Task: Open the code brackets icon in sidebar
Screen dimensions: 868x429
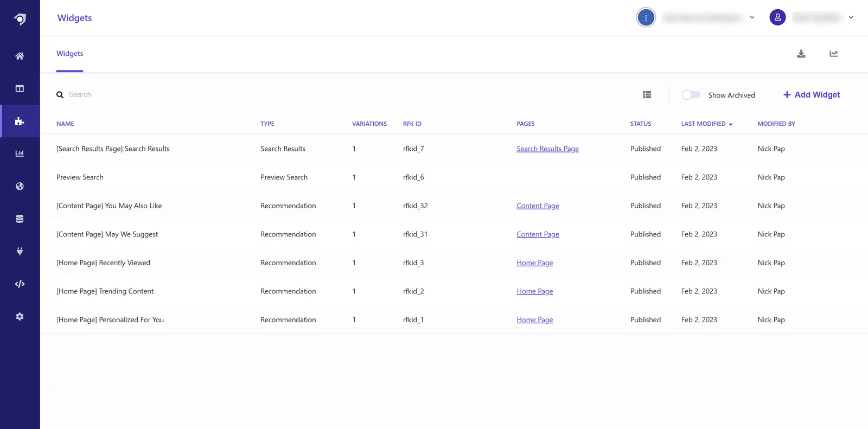Action: point(20,284)
